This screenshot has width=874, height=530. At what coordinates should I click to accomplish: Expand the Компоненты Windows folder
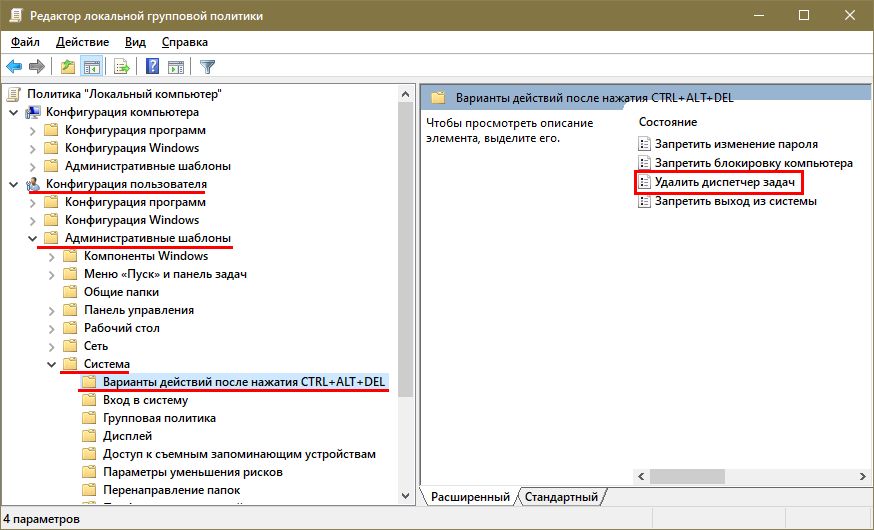(51, 256)
